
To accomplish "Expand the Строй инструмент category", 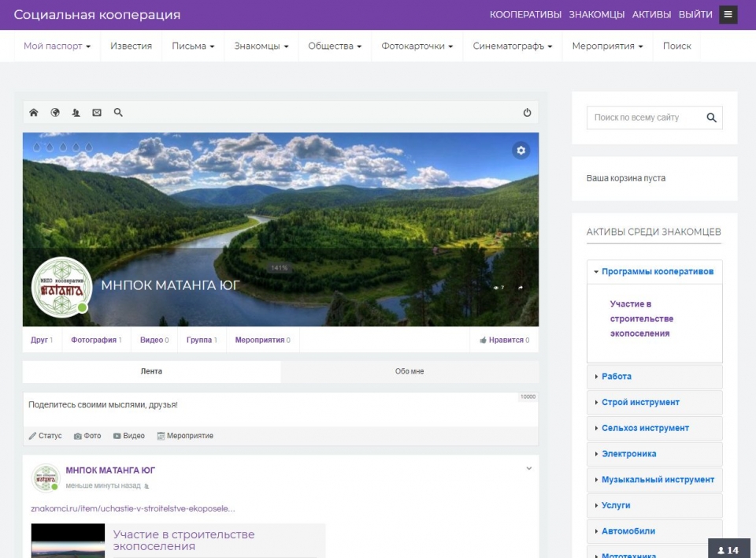I will 654,402.
